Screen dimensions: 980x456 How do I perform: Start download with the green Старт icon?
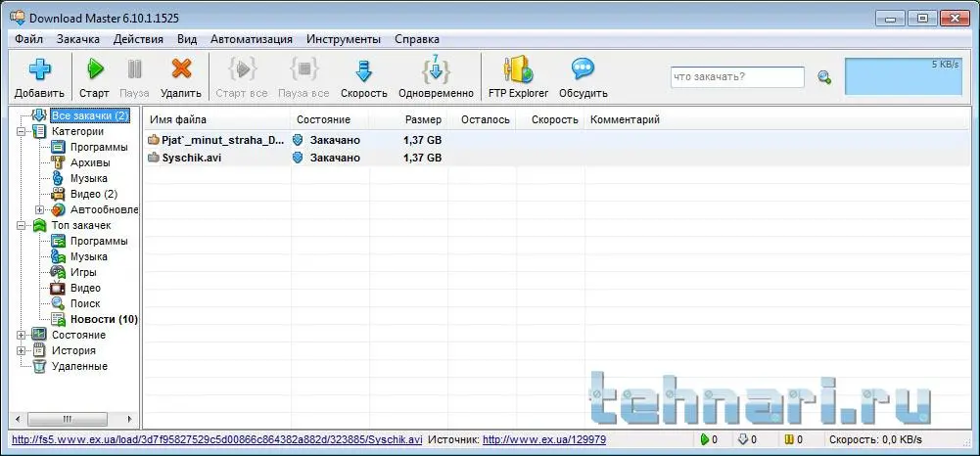click(x=94, y=68)
